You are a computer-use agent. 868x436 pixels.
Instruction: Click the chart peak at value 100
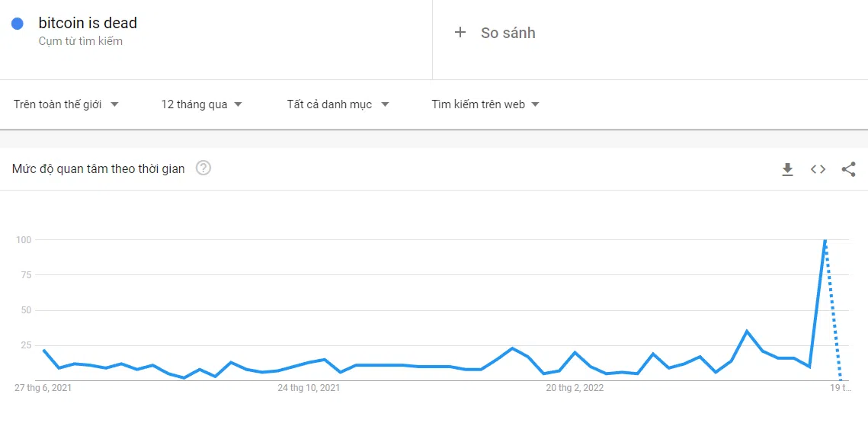[x=825, y=241]
